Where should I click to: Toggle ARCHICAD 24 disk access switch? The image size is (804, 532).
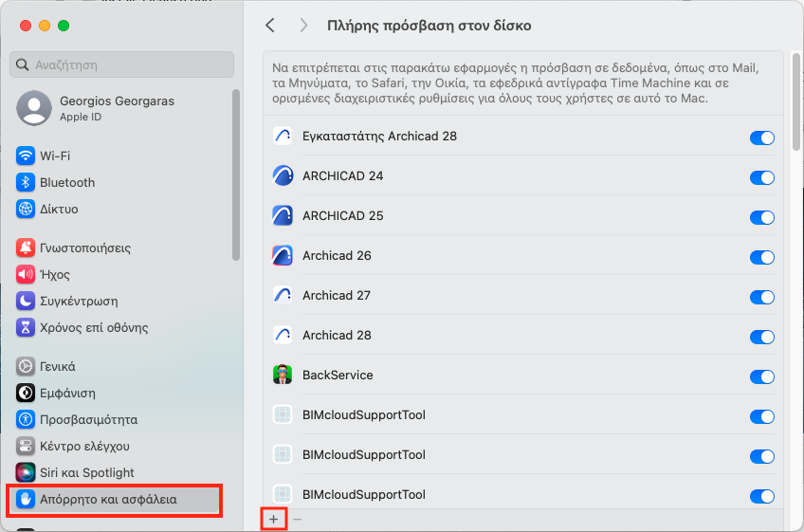coord(762,177)
